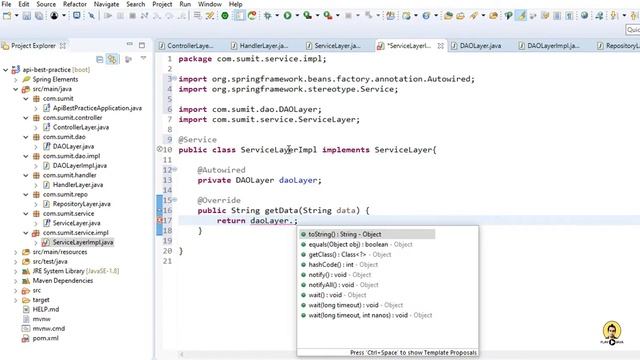Select ApiBestPracticeApplication.java tree item

(x=97, y=108)
